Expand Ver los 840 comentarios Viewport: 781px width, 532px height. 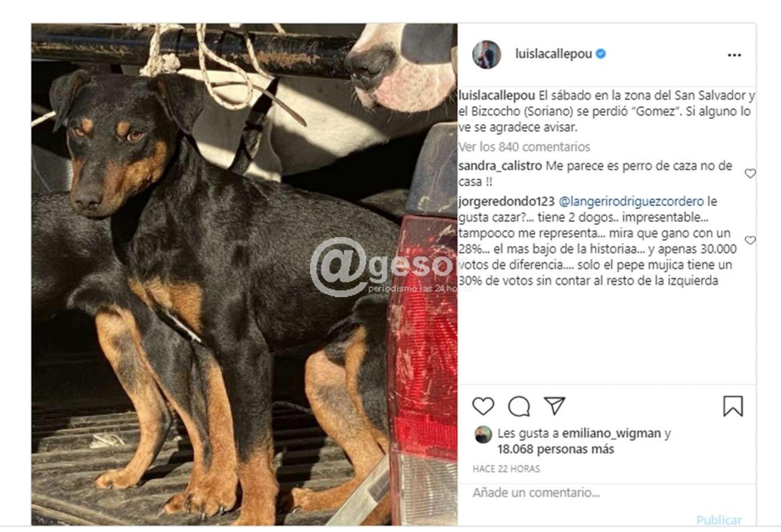[524, 147]
